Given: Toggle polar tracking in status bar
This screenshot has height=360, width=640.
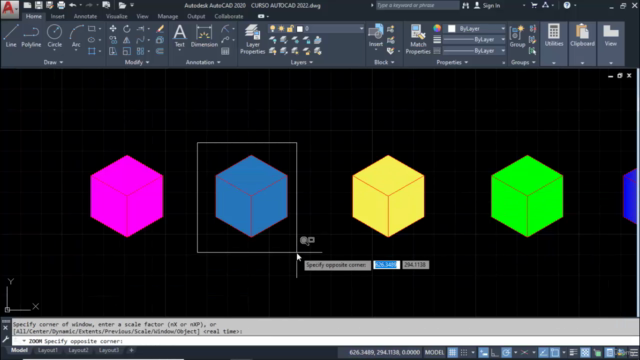Looking at the screenshot, I should click(506, 353).
